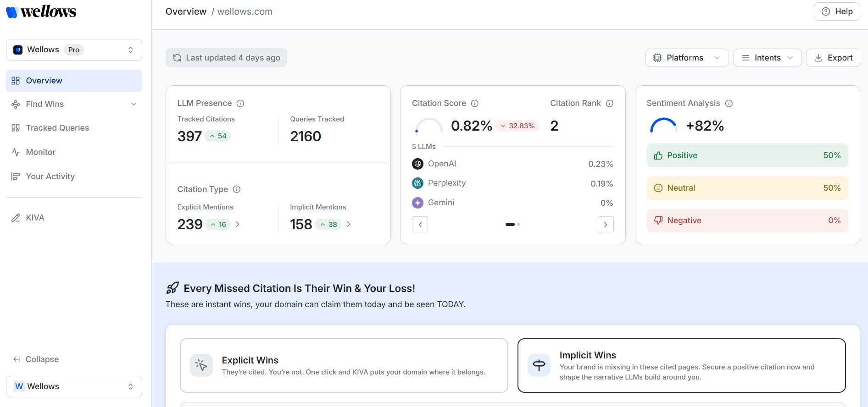
Task: Show info for Sentiment Analysis
Action: click(729, 104)
